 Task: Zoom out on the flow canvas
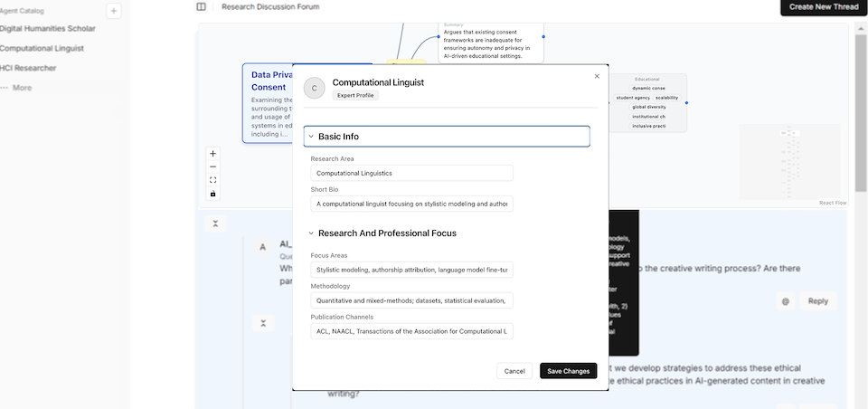213,166
